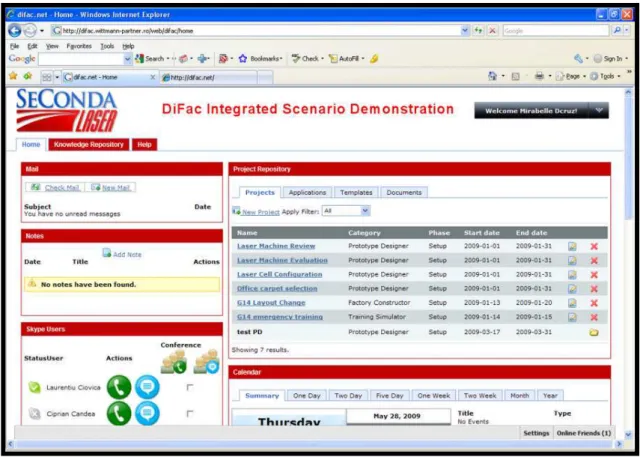Click the browser Home icon
640x457 pixels.
point(492,76)
